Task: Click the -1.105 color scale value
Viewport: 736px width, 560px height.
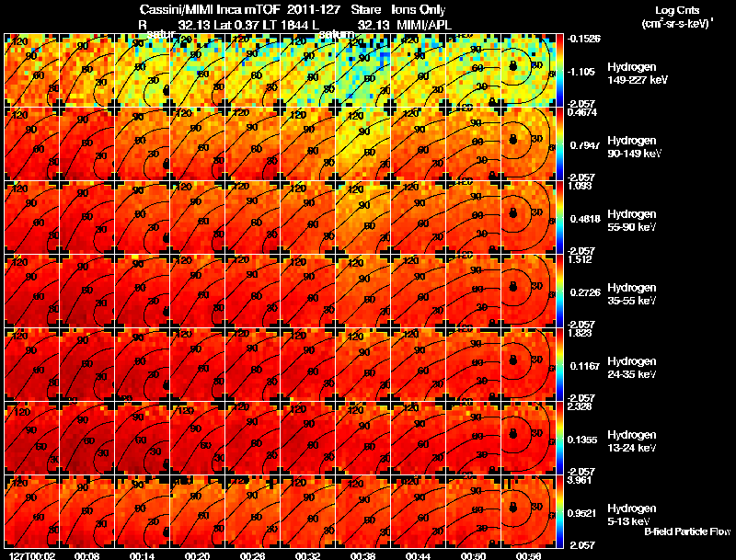Action: pos(581,72)
